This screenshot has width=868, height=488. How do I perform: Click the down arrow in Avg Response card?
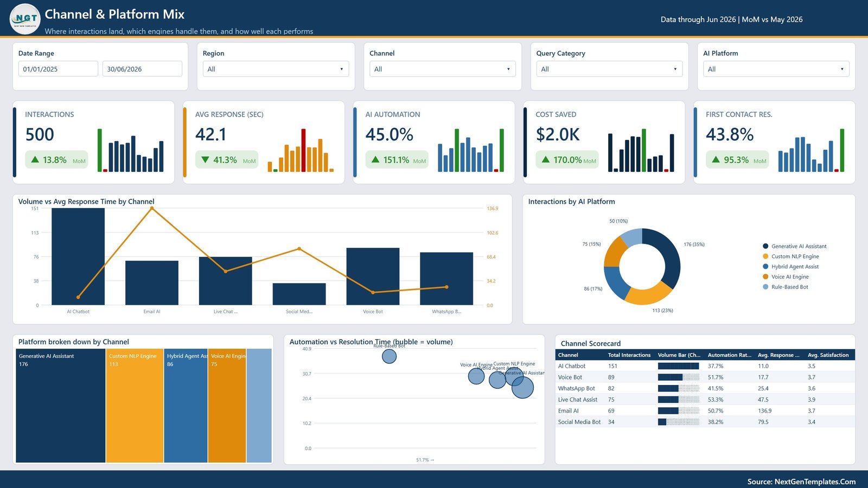[x=205, y=160]
